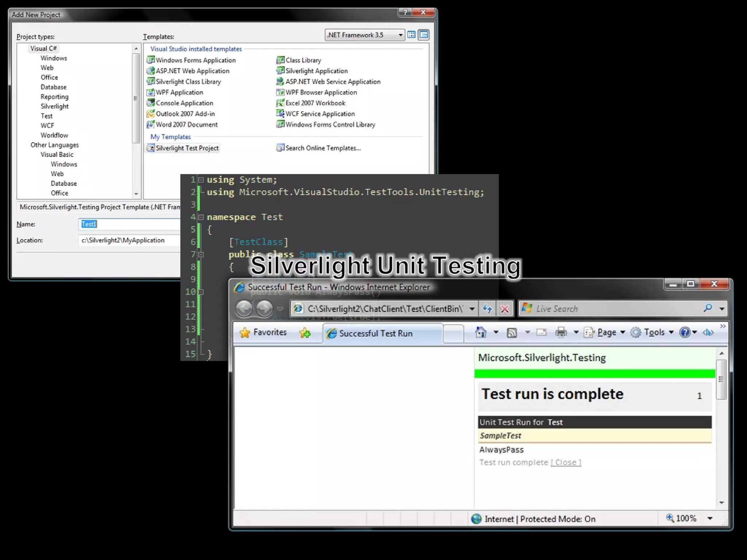Image resolution: width=747 pixels, height=560 pixels.
Task: Expand the IE zoom level dropdown
Action: [x=710, y=518]
